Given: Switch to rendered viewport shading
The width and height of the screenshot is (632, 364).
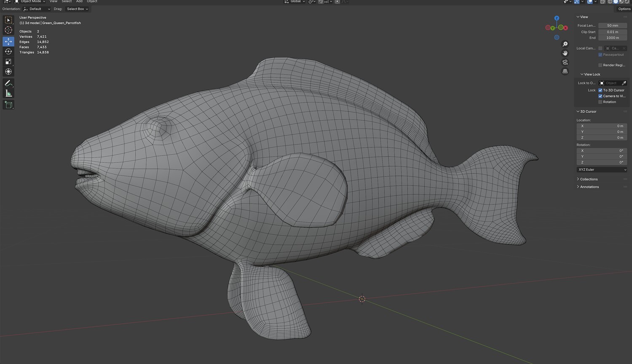Looking at the screenshot, I should (627, 2).
